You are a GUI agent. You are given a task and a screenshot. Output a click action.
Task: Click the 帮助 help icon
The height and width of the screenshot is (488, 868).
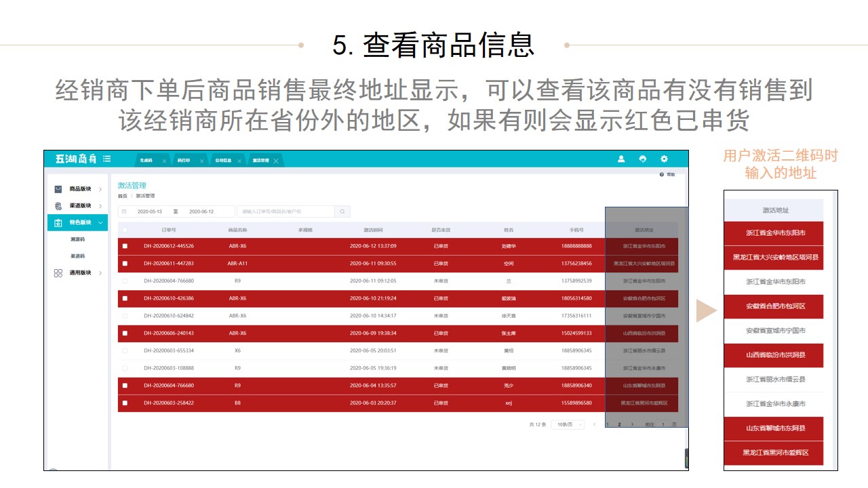667,175
